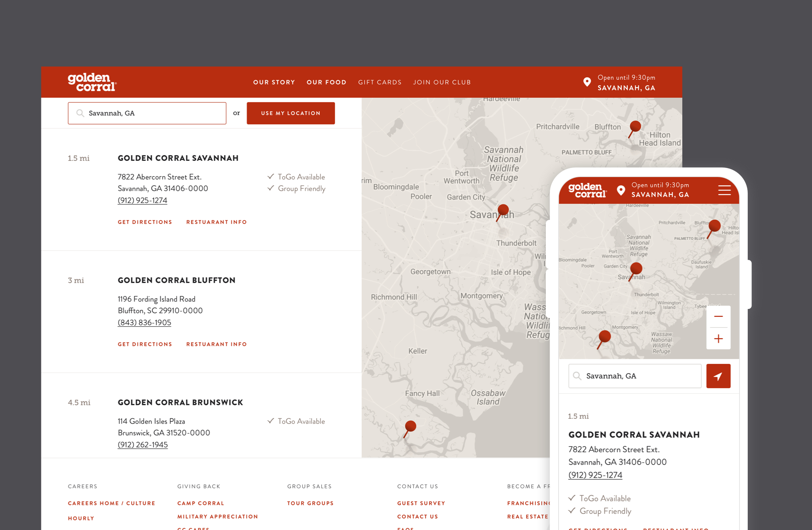Call the Bluffton phone number (843) 836-1905
812x530 pixels.
coord(144,323)
